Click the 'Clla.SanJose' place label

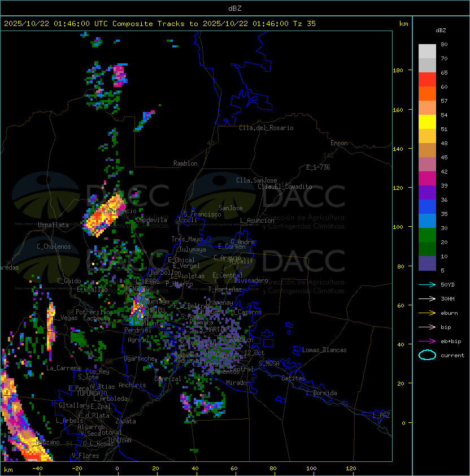point(256,180)
